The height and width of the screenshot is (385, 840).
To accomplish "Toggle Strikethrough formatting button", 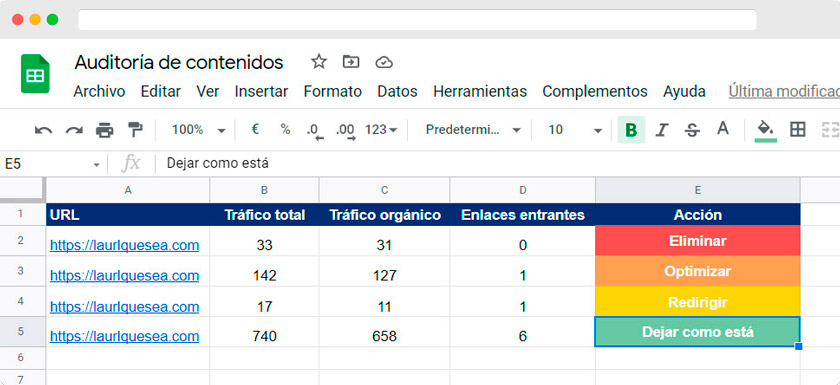I will [692, 130].
